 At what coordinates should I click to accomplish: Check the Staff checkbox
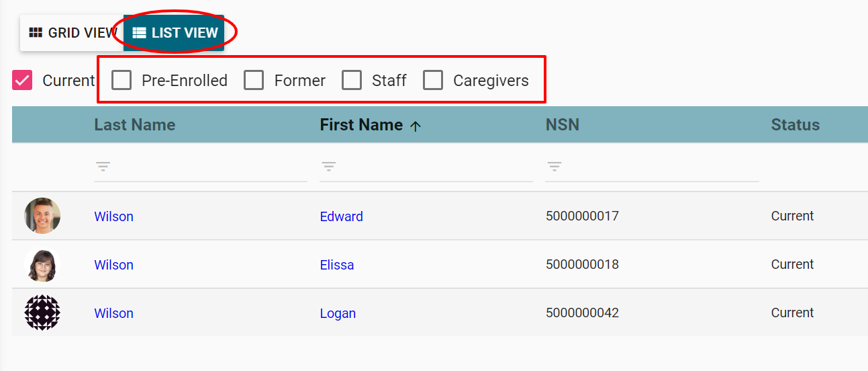(x=352, y=81)
